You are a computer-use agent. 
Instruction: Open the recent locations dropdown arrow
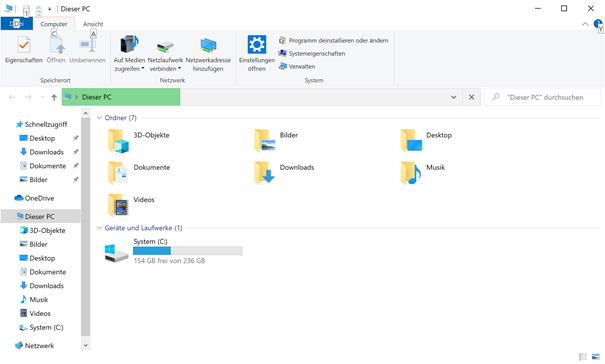click(42, 97)
